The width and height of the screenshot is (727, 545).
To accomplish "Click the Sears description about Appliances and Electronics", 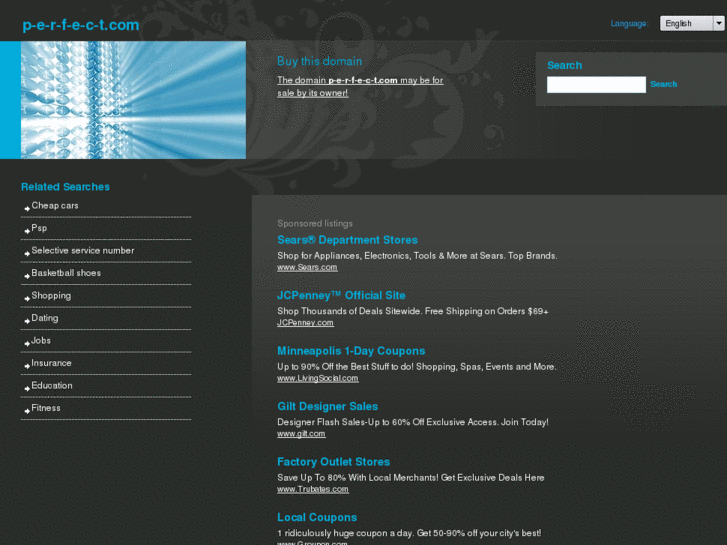I will pos(417,256).
